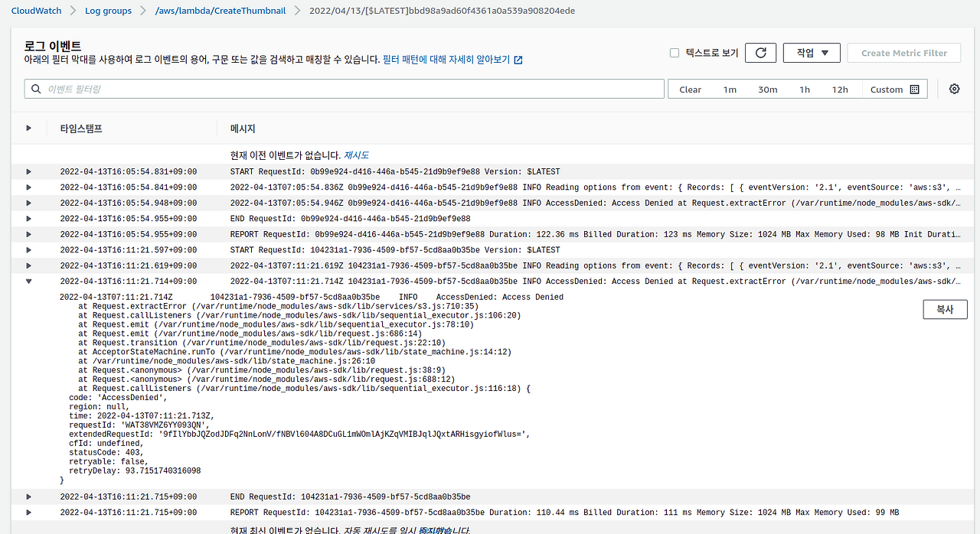The height and width of the screenshot is (534, 980).
Task: Click the search magnifier icon in filter bar
Action: pos(36,89)
